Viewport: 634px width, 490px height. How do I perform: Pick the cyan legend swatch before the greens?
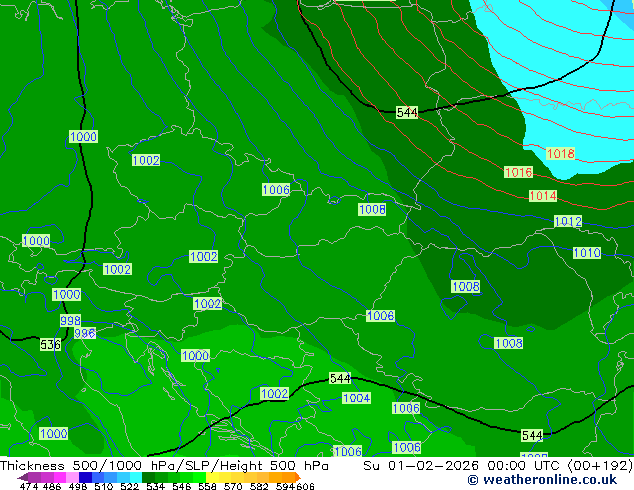click(x=136, y=477)
